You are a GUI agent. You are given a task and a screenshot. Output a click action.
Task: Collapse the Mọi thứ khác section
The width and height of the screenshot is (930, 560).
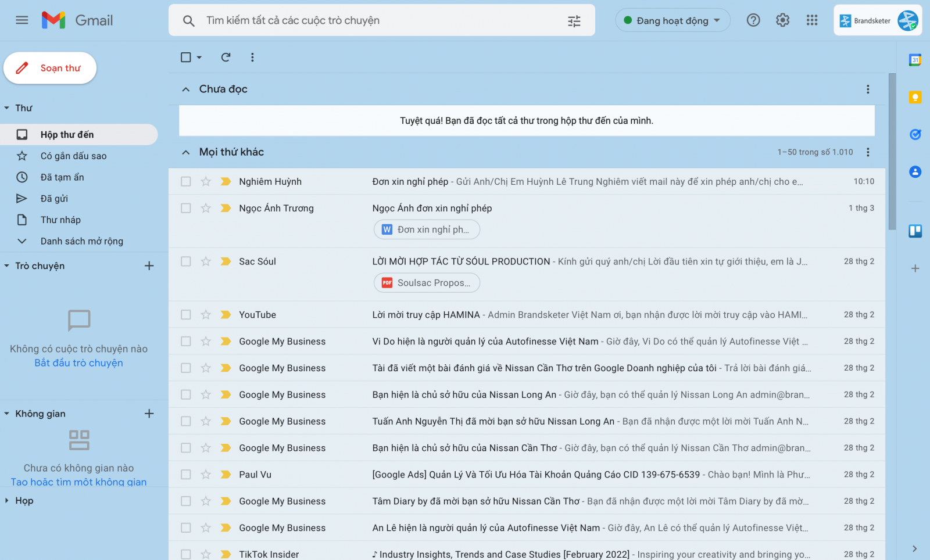tap(186, 152)
